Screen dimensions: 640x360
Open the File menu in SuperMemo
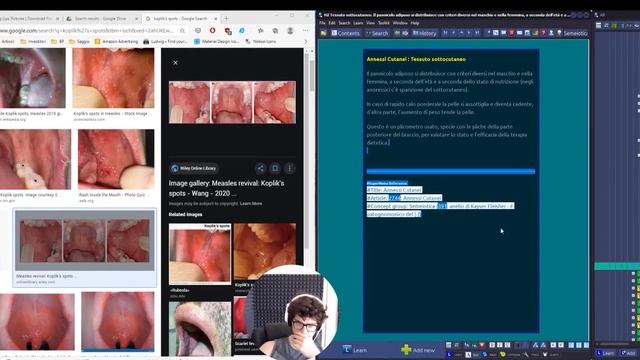322,23
